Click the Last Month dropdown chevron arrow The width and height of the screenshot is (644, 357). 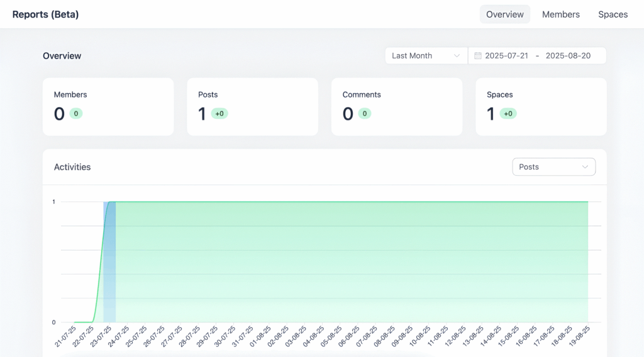pyautogui.click(x=457, y=56)
